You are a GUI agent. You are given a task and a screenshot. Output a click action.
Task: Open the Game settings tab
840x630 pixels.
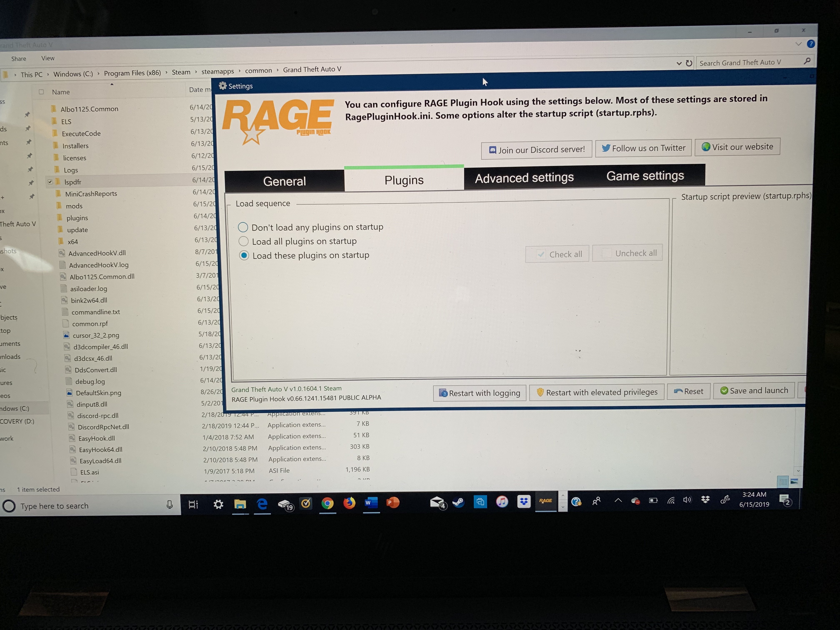pos(645,176)
